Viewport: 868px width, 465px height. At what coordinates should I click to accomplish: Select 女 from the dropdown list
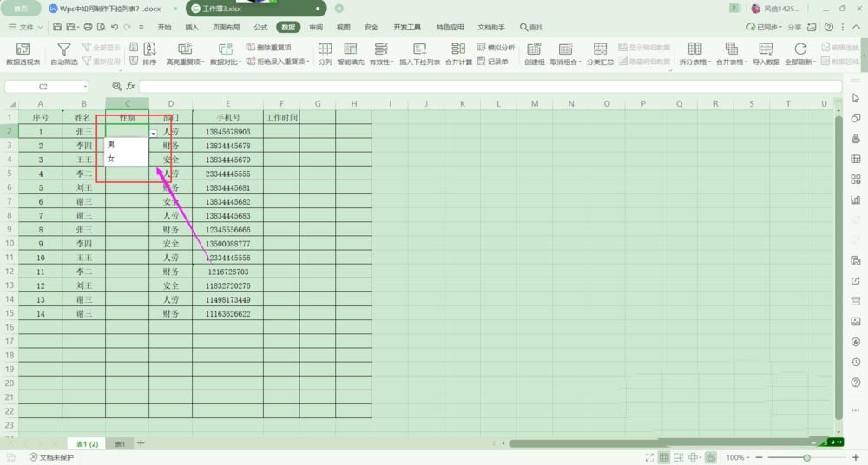pyautogui.click(x=111, y=159)
